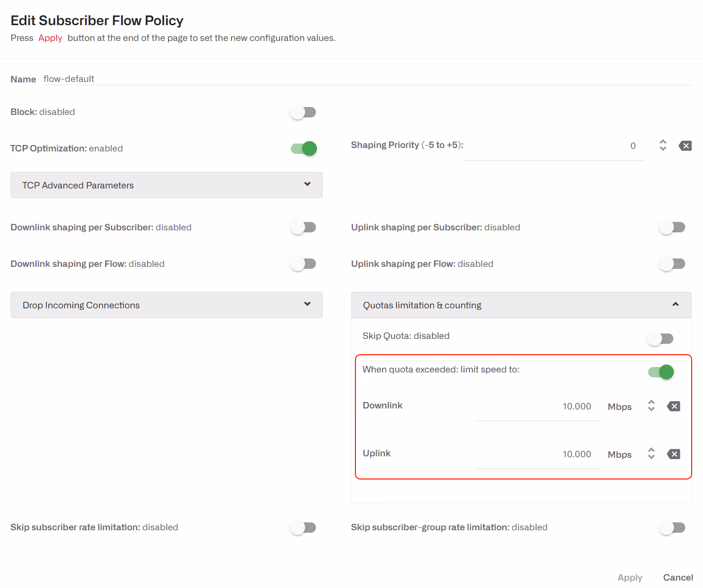Clear the quota Downlink speed value
Image resolution: width=703 pixels, height=588 pixels.
click(673, 406)
